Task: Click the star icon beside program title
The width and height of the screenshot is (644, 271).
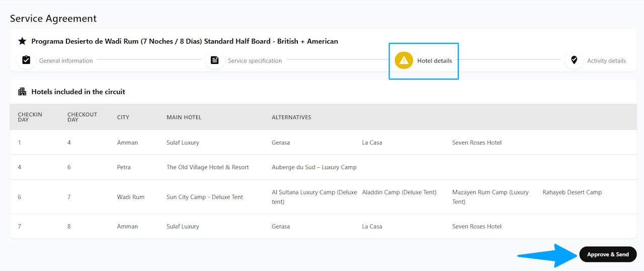Action: 22,41
